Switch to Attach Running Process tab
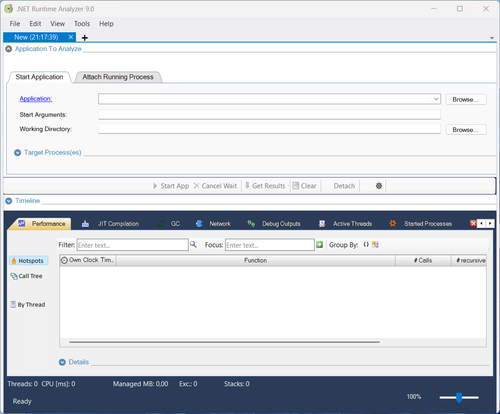Viewport: 500px width, 414px height. coord(118,77)
